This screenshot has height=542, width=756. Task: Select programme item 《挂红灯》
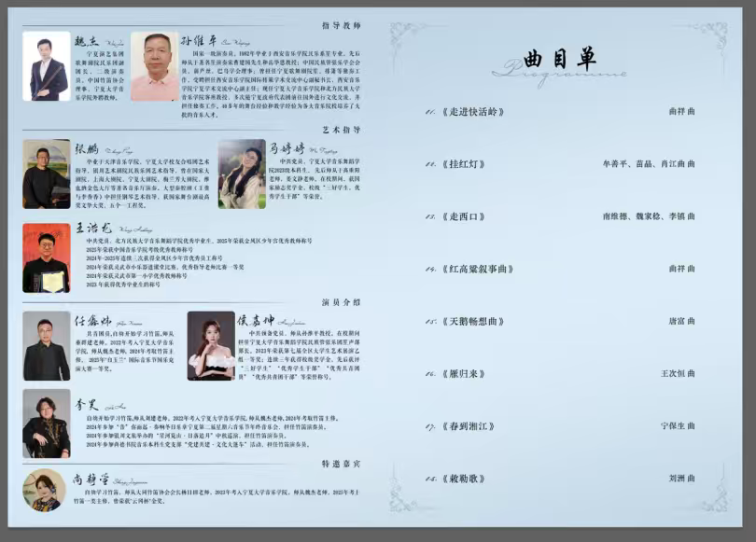tap(463, 164)
